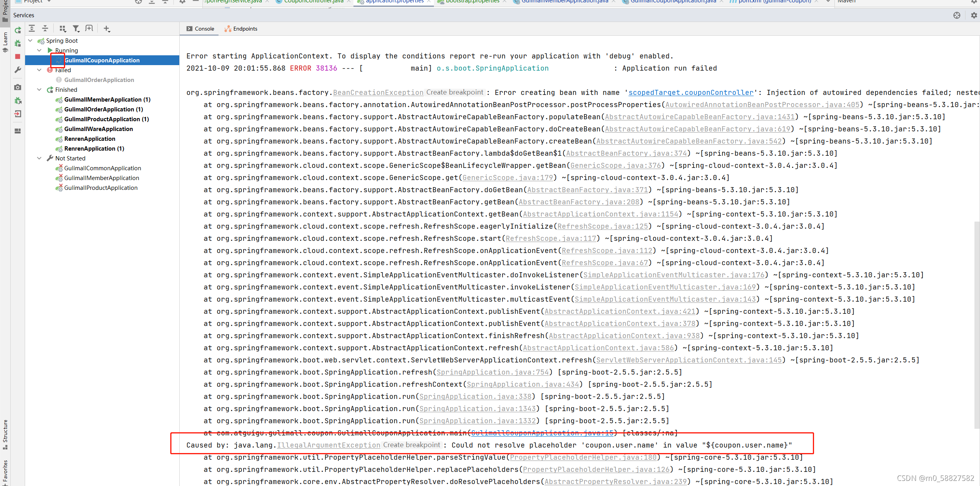Click the Expand All icon in Services toolbar
The height and width of the screenshot is (486, 980).
point(32,28)
